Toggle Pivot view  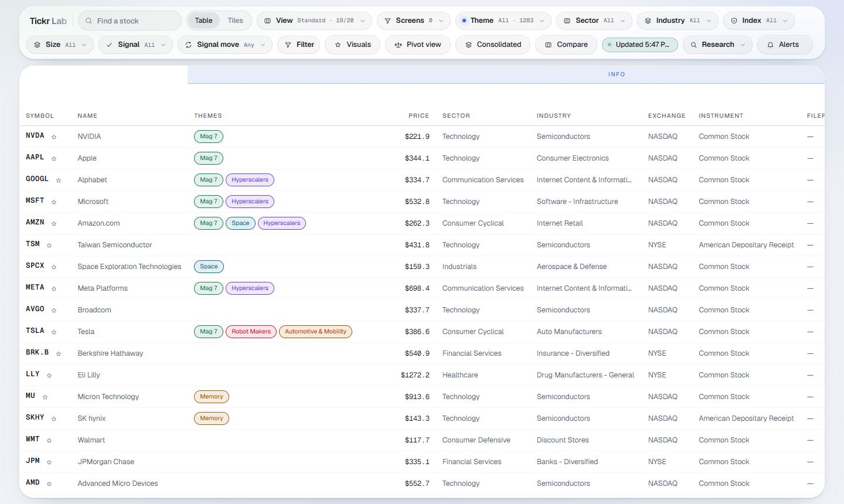(417, 45)
